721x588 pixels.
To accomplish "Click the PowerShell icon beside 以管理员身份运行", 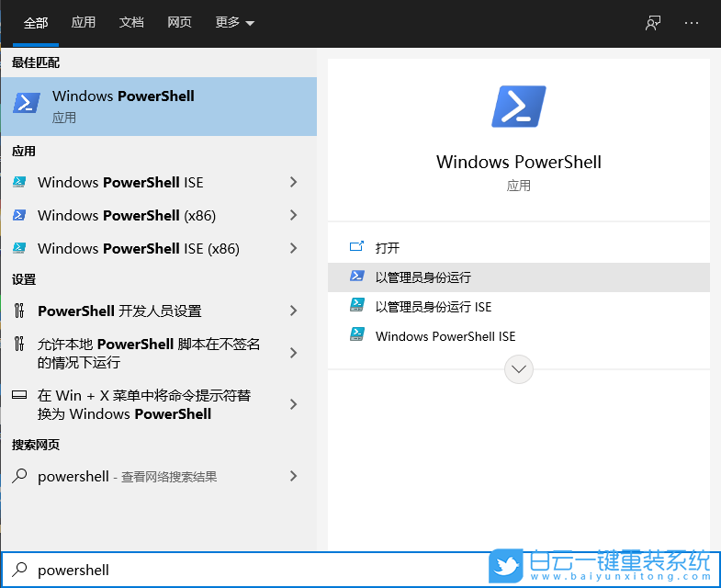I will tap(356, 276).
